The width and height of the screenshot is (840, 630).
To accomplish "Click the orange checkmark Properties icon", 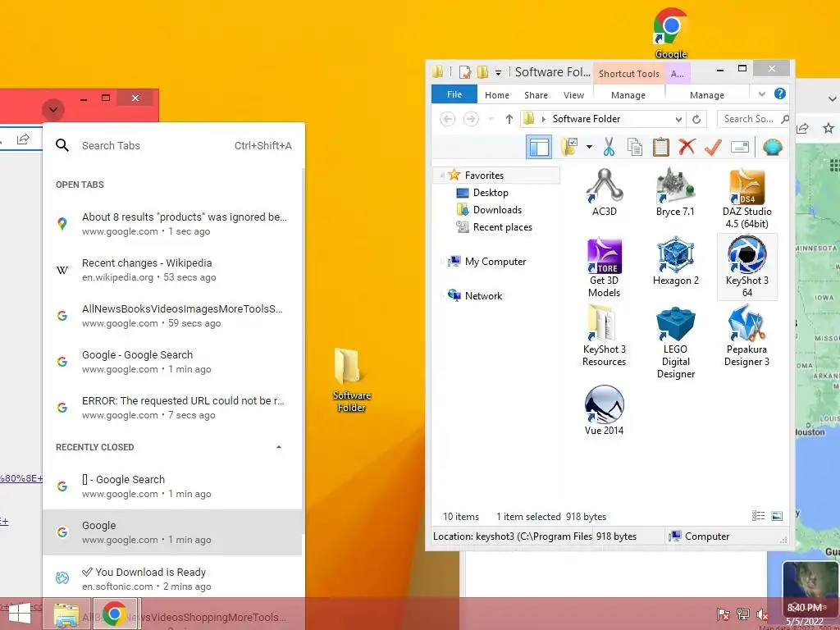I will 713,147.
